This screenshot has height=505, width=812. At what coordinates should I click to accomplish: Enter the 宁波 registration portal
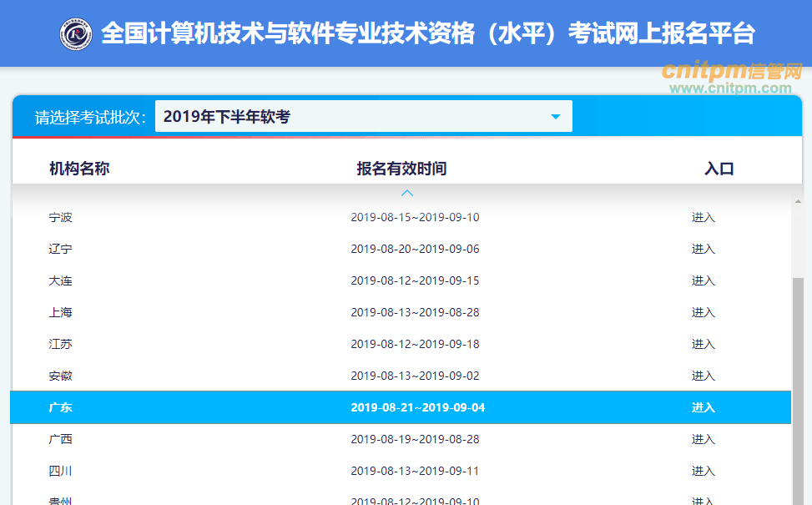click(x=703, y=218)
